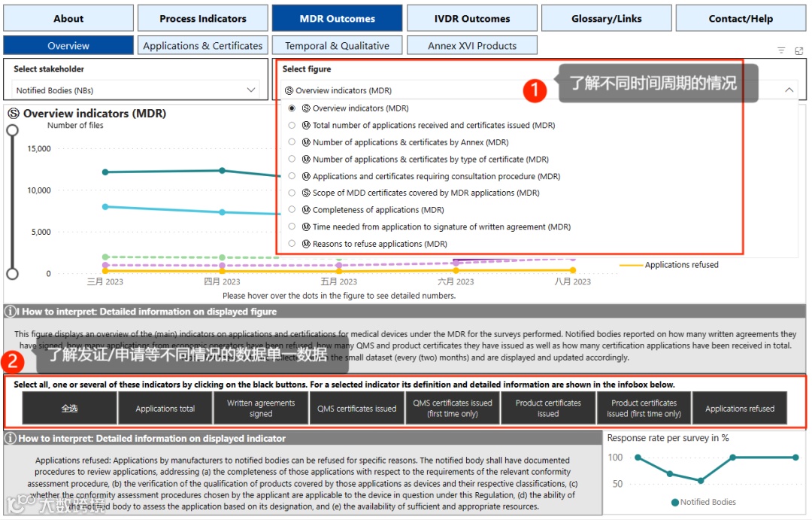Open the MDR Outcomes tab
The width and height of the screenshot is (812, 520).
tap(337, 19)
